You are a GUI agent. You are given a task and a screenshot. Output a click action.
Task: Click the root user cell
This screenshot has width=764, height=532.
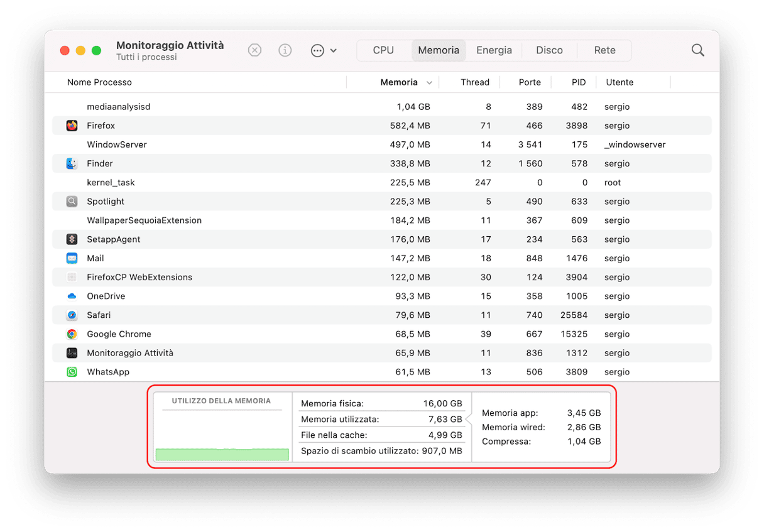613,183
